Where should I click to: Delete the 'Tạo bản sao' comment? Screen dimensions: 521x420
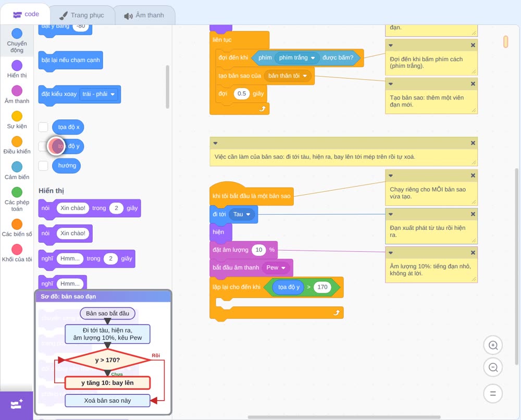[x=473, y=84]
